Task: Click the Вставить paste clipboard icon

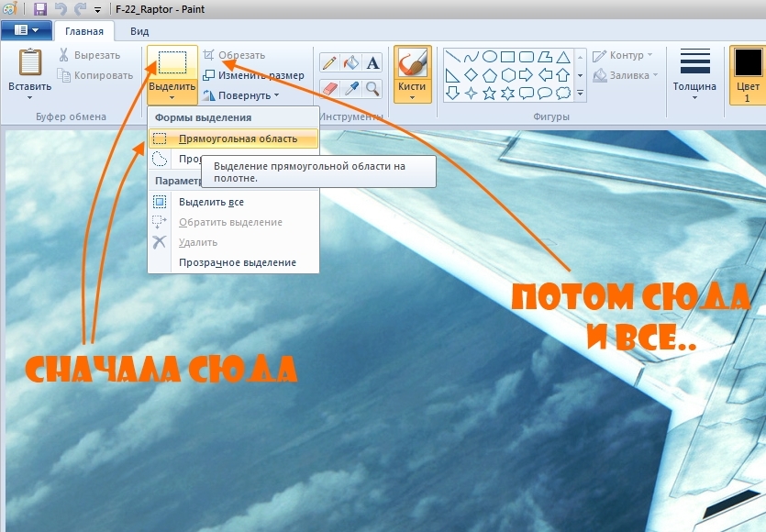Action: [x=29, y=62]
